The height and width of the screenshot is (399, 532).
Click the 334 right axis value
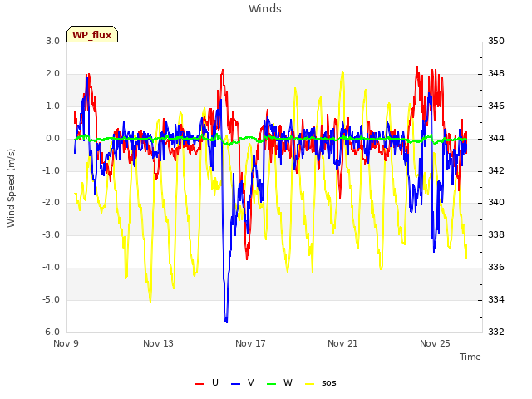[496, 299]
